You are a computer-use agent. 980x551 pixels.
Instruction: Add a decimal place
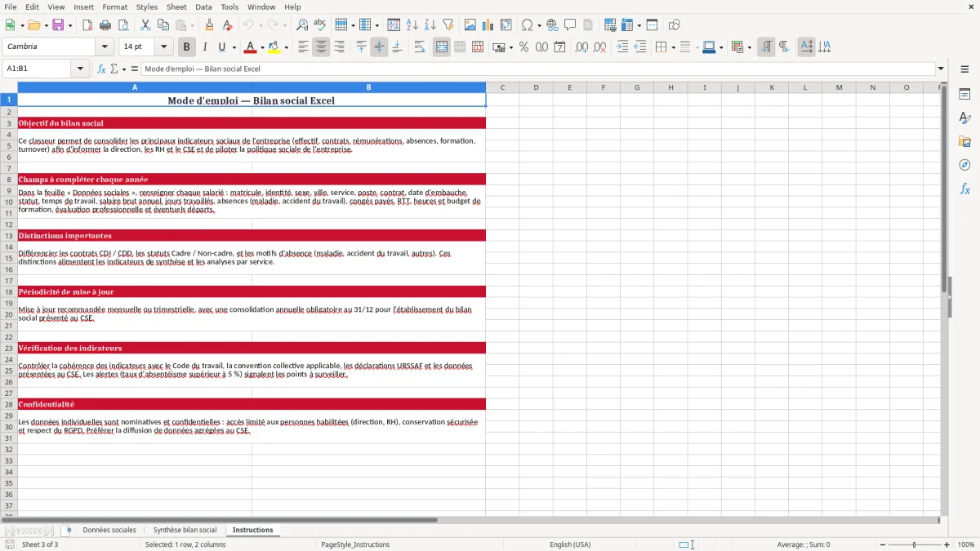pyautogui.click(x=581, y=47)
